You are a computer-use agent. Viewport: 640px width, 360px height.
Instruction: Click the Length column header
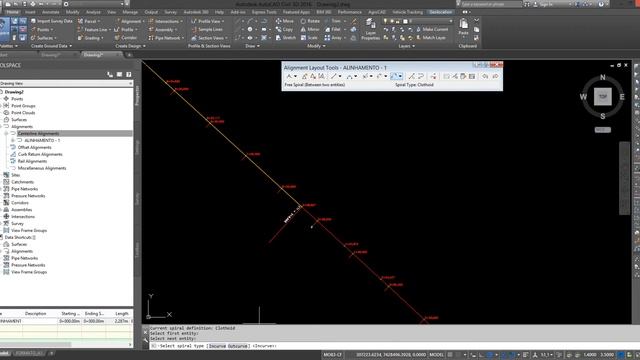122,313
